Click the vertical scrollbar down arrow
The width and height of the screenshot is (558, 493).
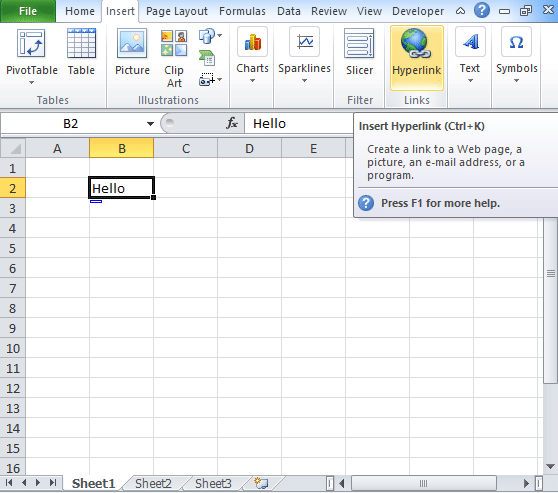point(551,466)
